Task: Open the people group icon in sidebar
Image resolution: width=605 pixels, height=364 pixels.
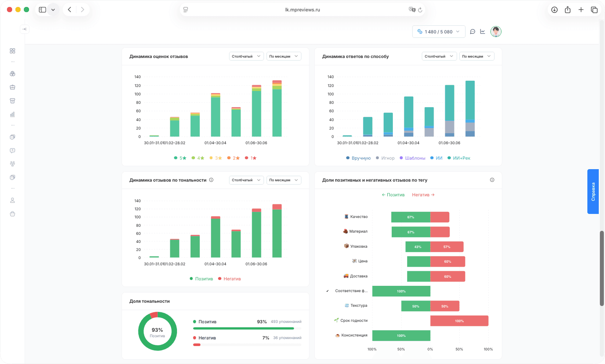Action: 12,164
